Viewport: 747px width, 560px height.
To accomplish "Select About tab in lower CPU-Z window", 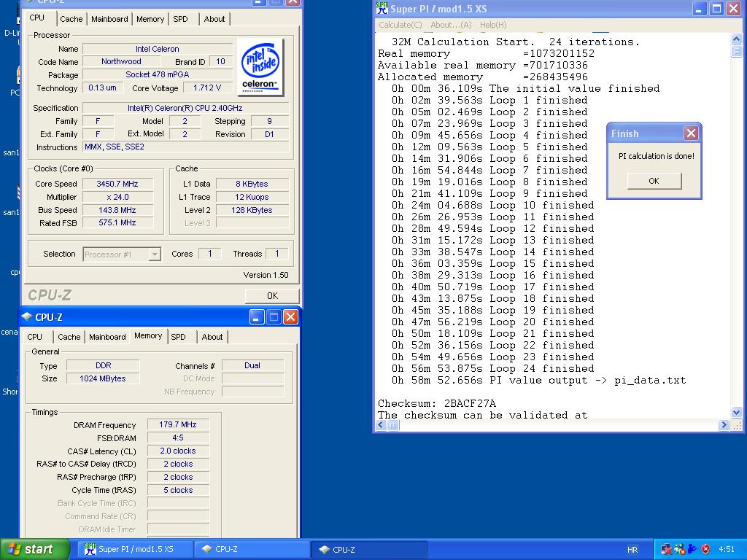I will [212, 337].
